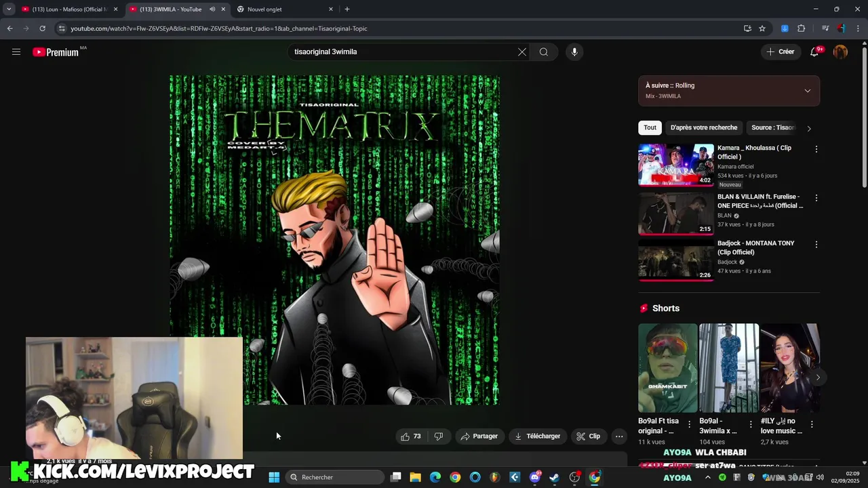Click the Chrome address bar URL

coord(219,28)
